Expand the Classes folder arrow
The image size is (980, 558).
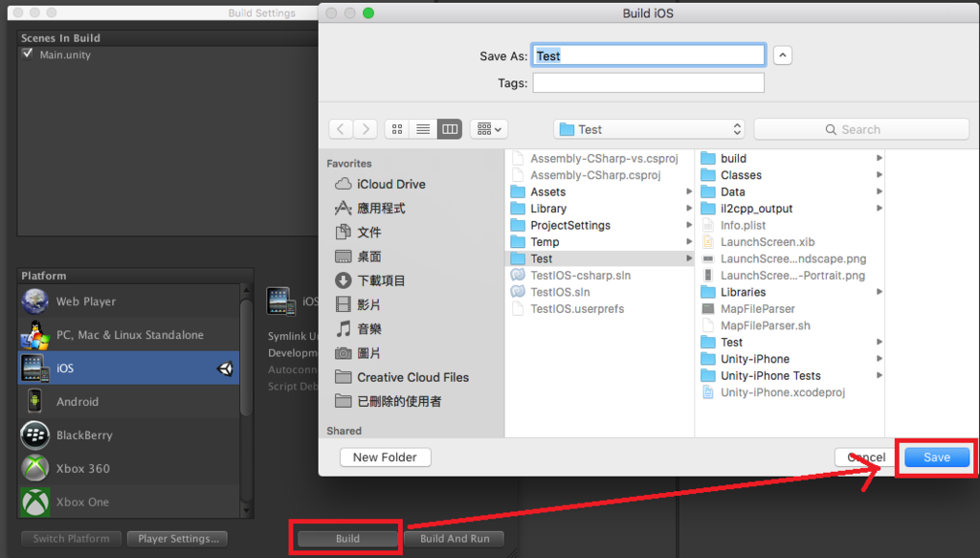(x=879, y=175)
